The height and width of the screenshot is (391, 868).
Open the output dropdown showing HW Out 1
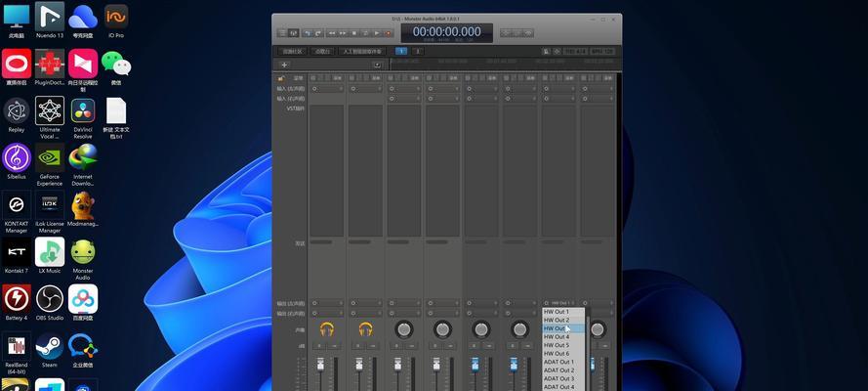point(559,303)
